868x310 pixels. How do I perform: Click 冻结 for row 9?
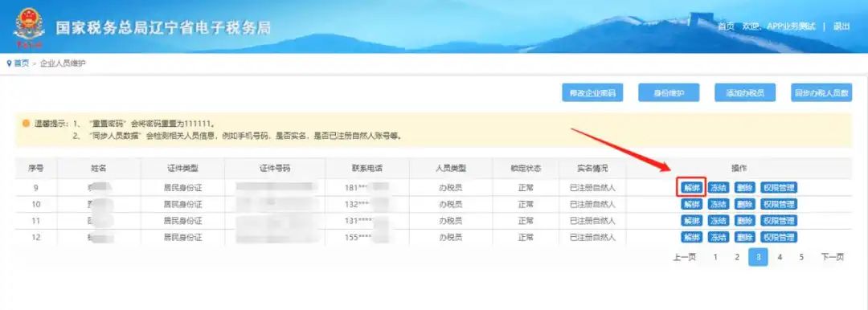click(x=719, y=188)
